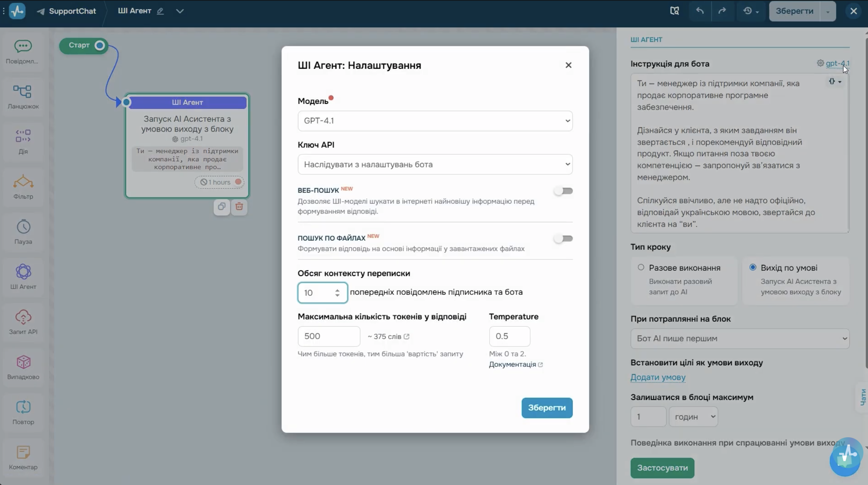Expand the При потраплянні на блок dropdown

(x=739, y=339)
